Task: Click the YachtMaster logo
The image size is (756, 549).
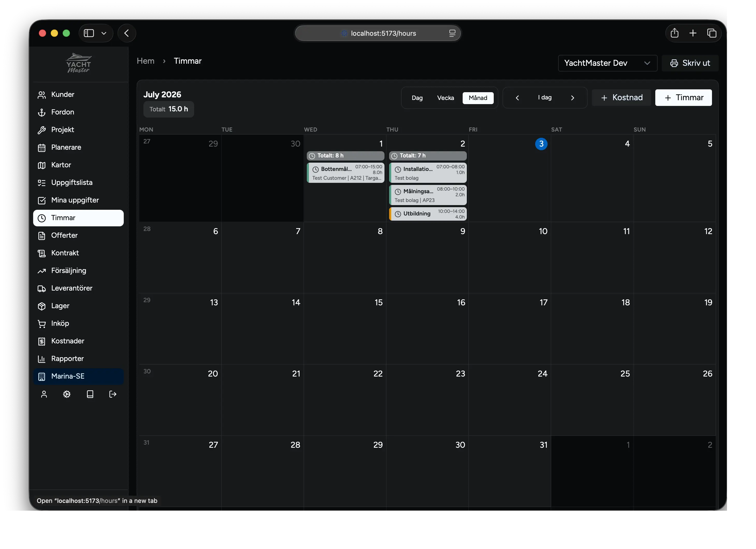Action: 79,63
